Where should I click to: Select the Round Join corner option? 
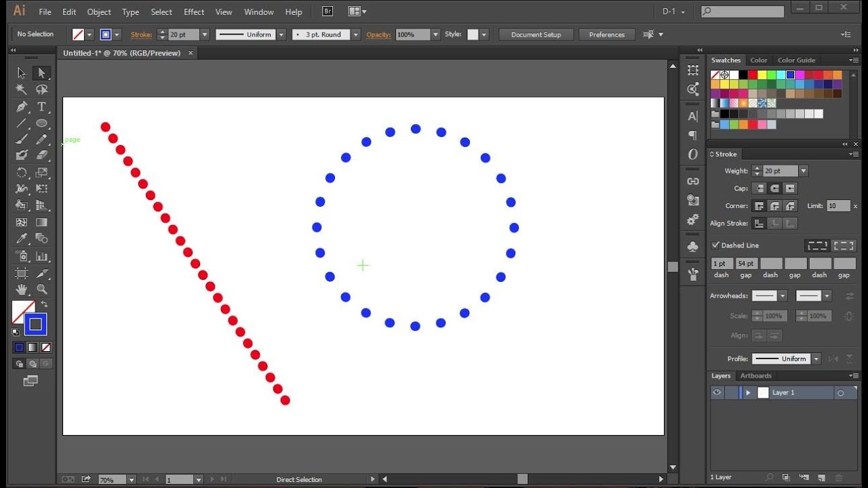point(774,206)
